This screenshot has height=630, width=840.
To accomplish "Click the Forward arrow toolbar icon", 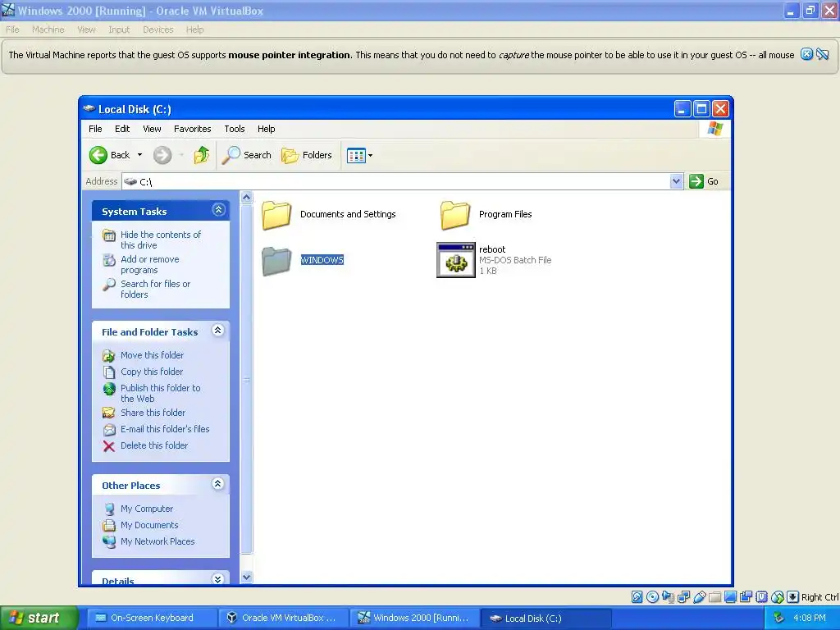I will (162, 155).
